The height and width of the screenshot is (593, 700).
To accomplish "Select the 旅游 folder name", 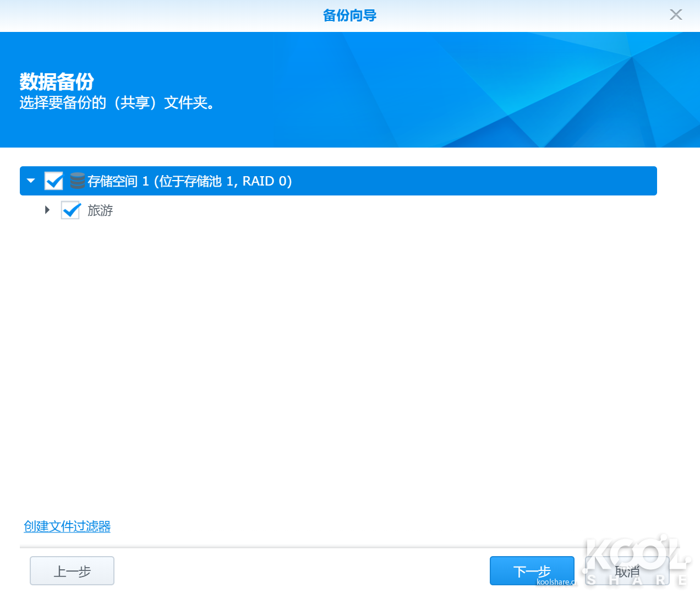I will [100, 210].
